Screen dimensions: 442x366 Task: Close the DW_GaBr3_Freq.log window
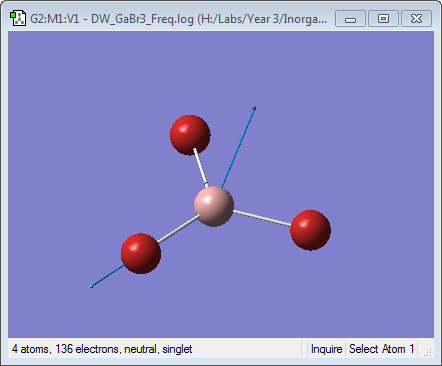point(416,18)
